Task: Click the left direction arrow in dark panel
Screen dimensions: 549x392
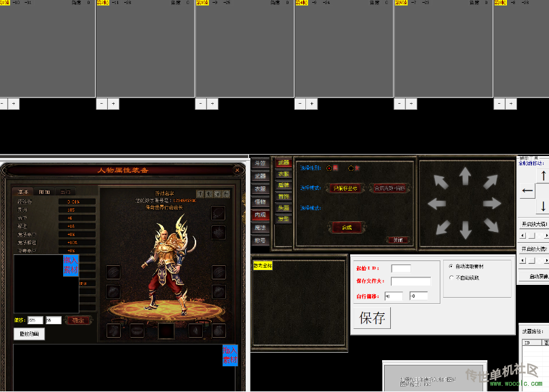Action: click(x=436, y=203)
